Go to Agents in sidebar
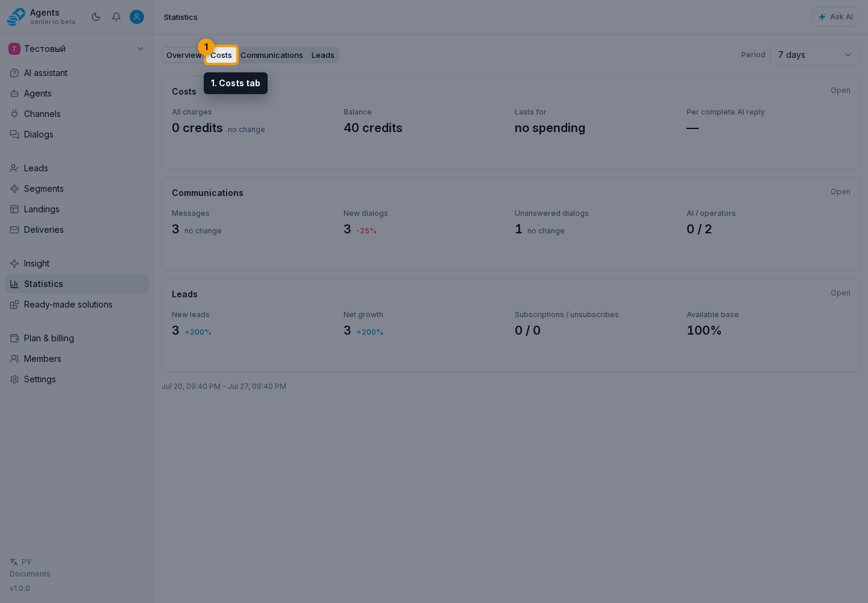The width and height of the screenshot is (868, 603). [x=77, y=93]
